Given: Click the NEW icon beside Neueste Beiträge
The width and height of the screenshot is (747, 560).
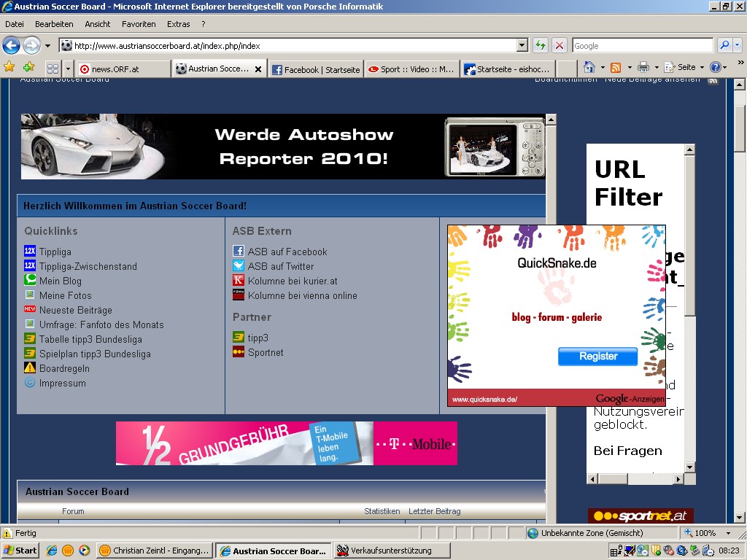Looking at the screenshot, I should 29,309.
